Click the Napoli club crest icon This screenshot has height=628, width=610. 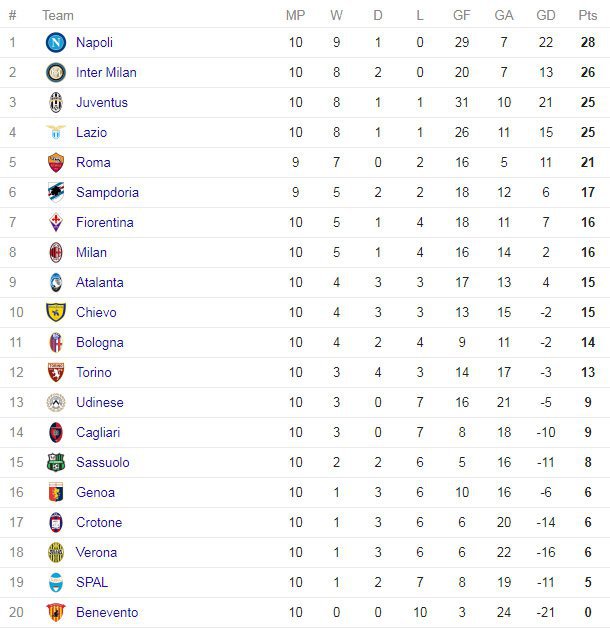pyautogui.click(x=55, y=42)
